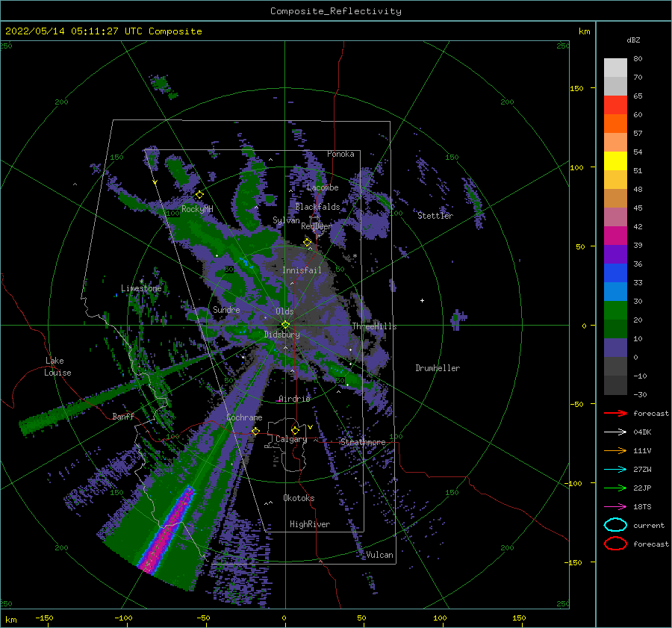Click the Olds label
Screen dimensions: 672x628
pos(284,311)
